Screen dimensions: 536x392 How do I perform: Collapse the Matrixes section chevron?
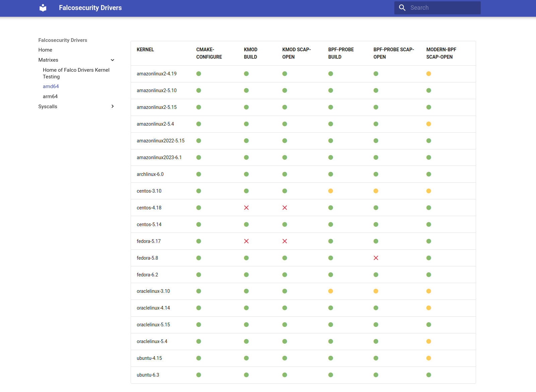(113, 60)
